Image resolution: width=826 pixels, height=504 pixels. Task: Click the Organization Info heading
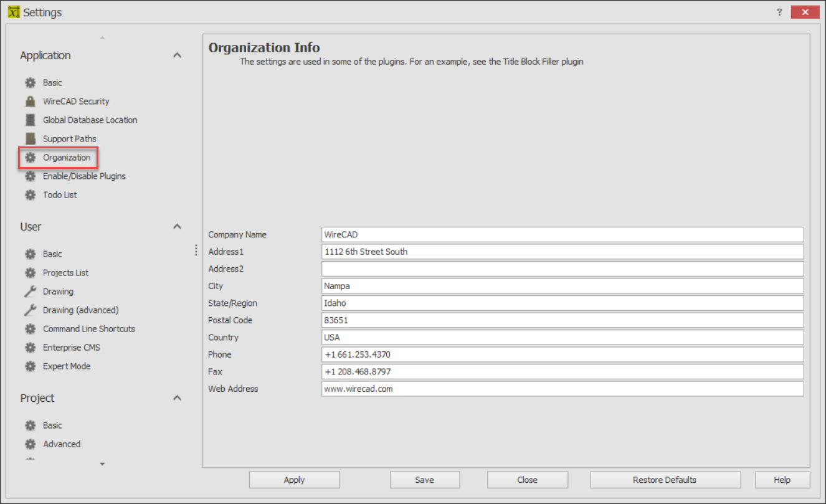(x=264, y=47)
